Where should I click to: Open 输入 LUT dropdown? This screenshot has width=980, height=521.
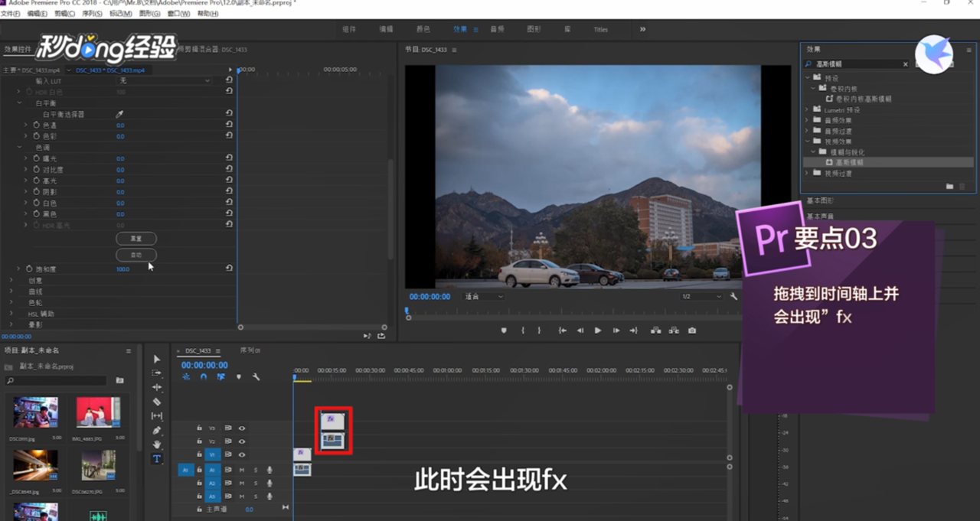[164, 80]
